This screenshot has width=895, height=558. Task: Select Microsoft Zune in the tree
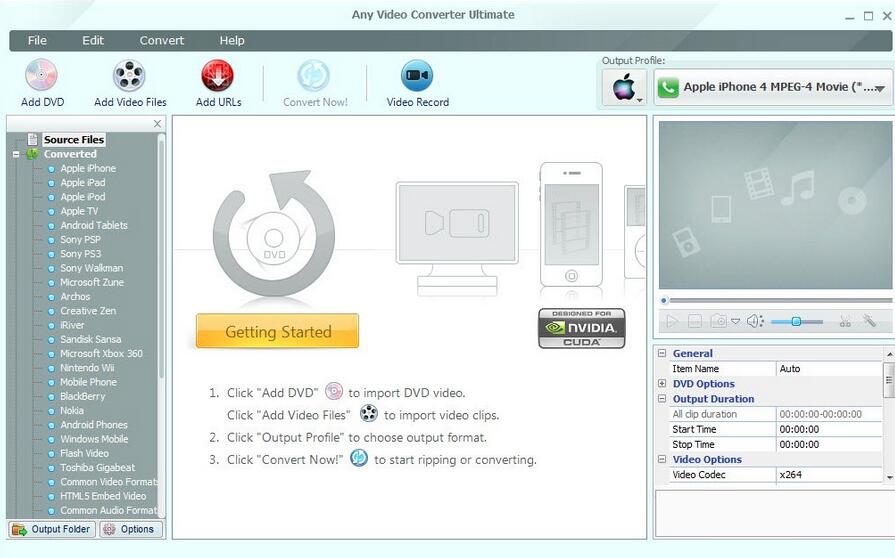pos(92,282)
